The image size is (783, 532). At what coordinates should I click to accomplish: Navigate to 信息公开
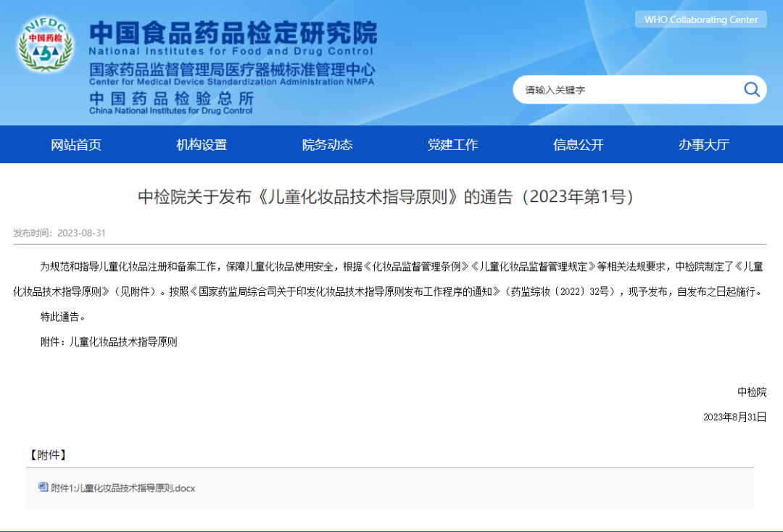click(x=578, y=144)
